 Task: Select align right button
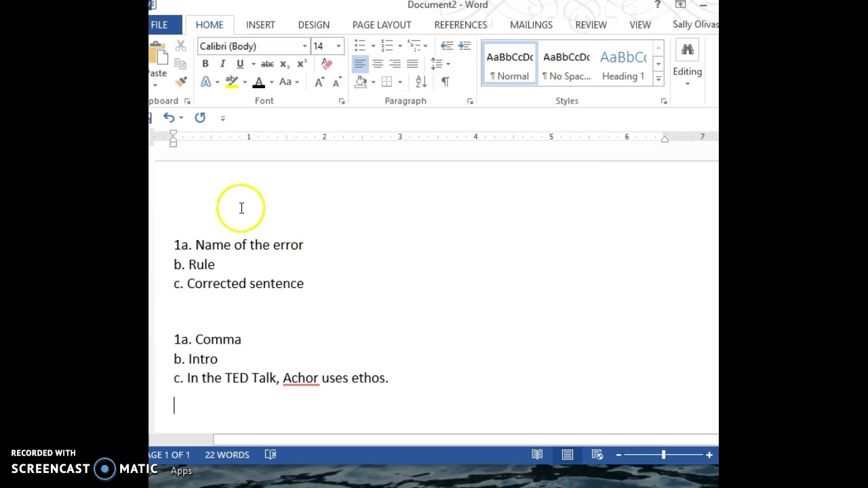(395, 64)
